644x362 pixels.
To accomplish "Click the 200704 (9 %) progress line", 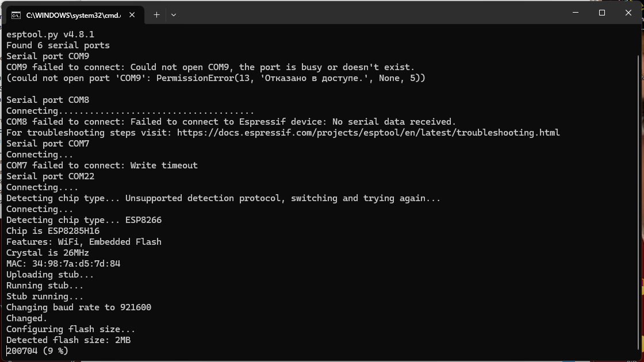I will pyautogui.click(x=37, y=351).
